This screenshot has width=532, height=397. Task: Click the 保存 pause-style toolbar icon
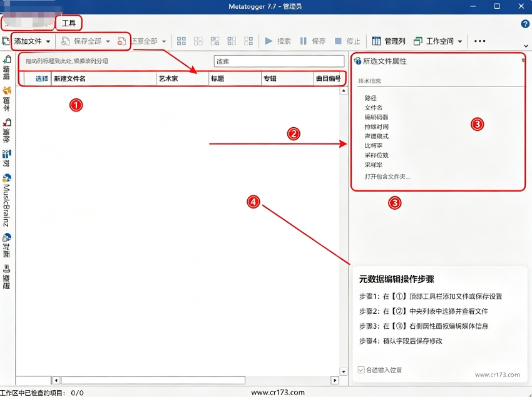[304, 41]
